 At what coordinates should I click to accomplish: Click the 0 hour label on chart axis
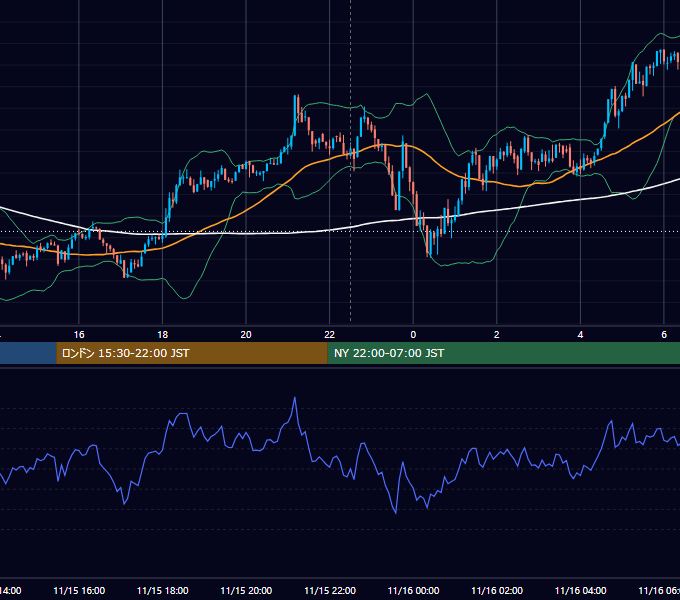413,335
